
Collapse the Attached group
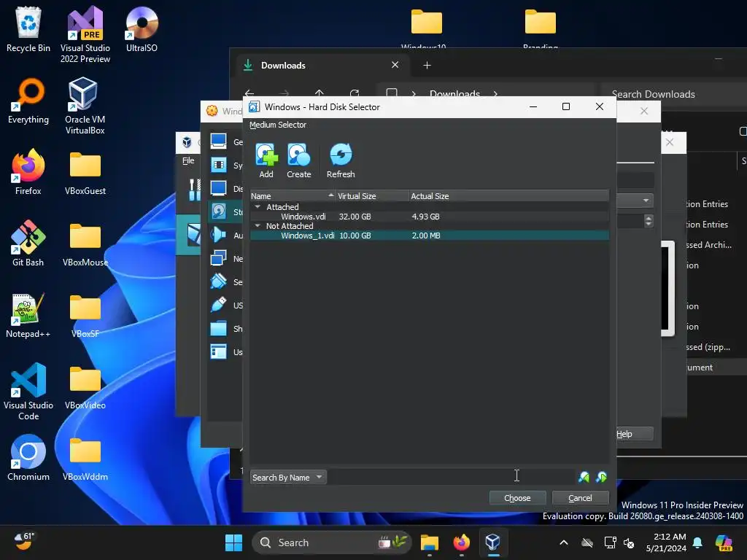258,206
